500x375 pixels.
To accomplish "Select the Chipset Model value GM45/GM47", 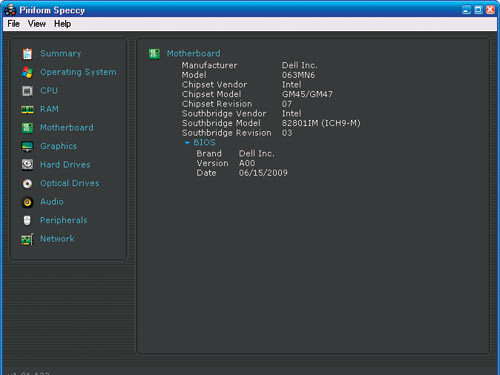I will coord(307,94).
